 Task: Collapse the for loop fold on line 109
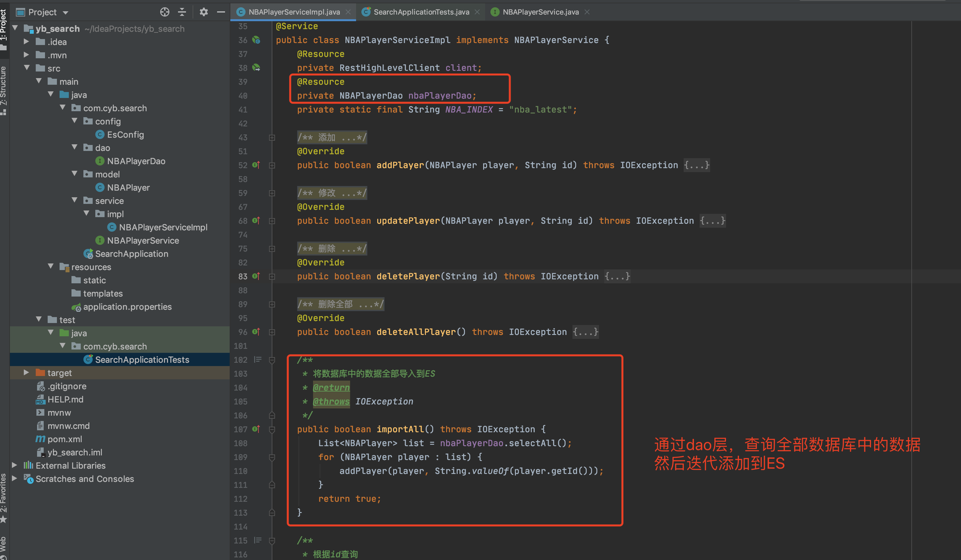tap(272, 457)
